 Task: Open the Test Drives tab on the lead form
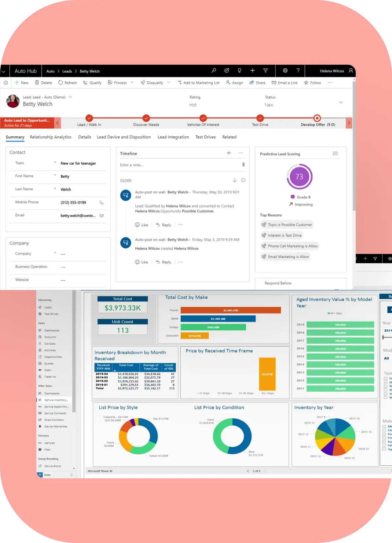click(205, 137)
